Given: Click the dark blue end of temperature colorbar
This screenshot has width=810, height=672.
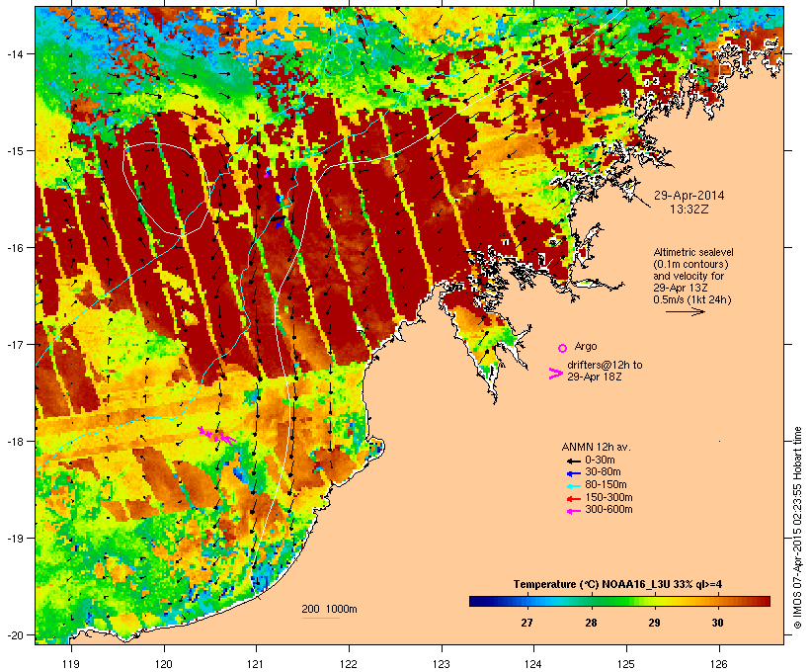Looking at the screenshot, I should (x=478, y=601).
